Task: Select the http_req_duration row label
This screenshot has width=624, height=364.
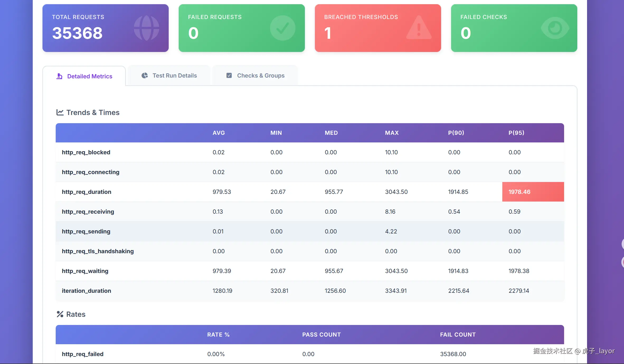Action: click(x=86, y=192)
